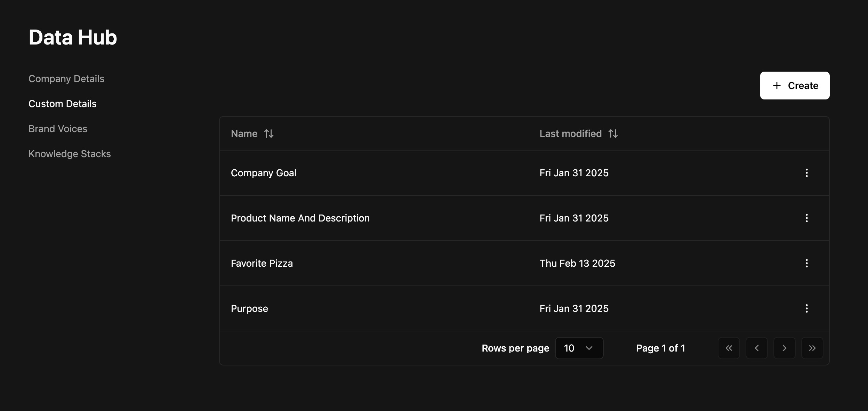Open the Purpose row's three-dot menu
The height and width of the screenshot is (411, 868).
pyautogui.click(x=806, y=308)
